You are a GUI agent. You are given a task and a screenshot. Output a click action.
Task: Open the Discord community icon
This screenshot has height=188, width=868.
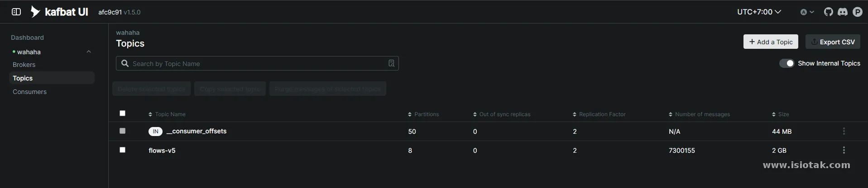coord(843,12)
